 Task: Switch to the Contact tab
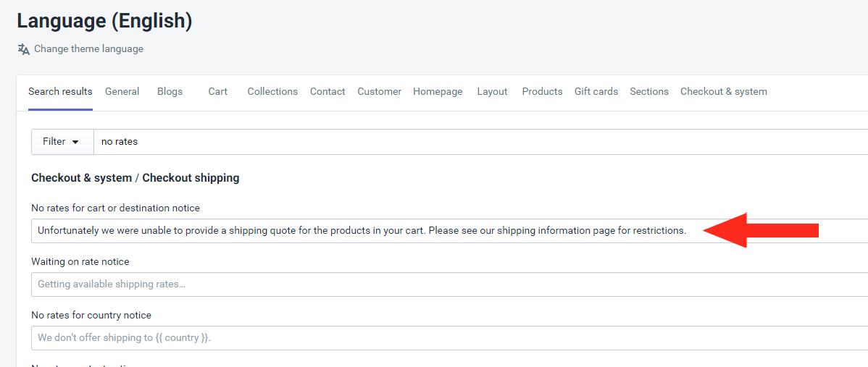click(327, 92)
